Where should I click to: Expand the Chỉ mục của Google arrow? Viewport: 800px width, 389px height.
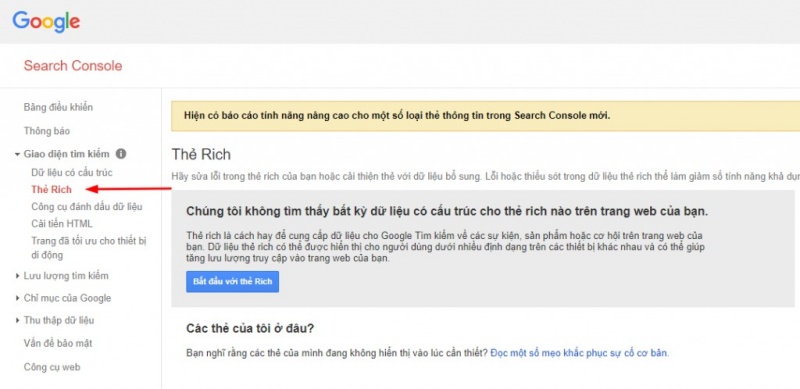point(17,298)
